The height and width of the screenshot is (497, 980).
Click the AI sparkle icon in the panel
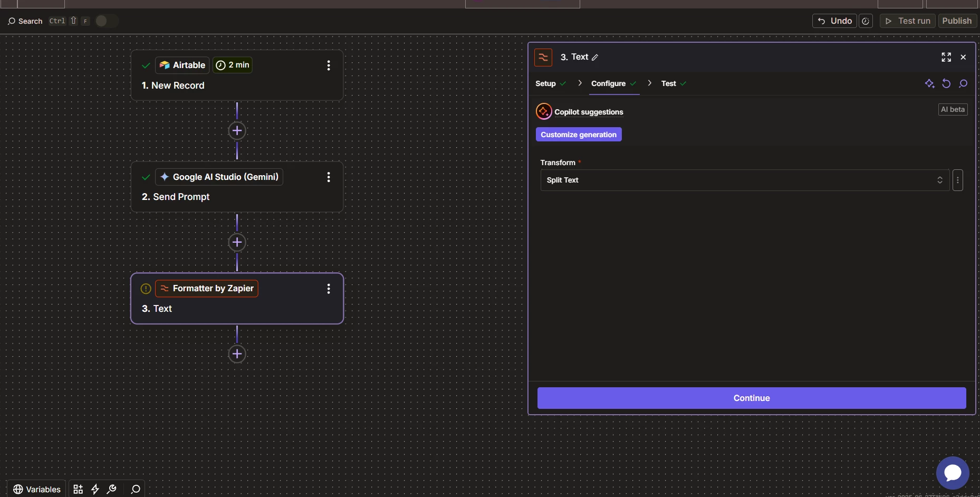[x=929, y=83]
